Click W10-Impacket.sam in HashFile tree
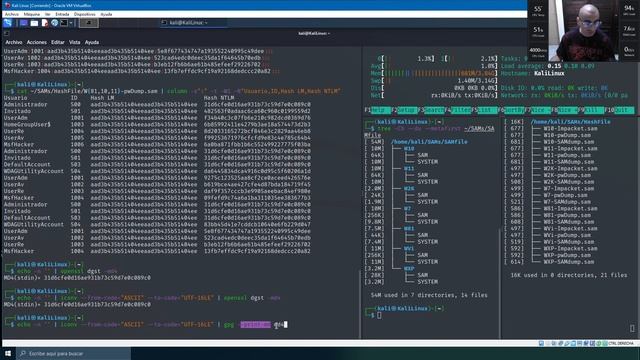Viewport: 640px width, 360px height. (570, 129)
